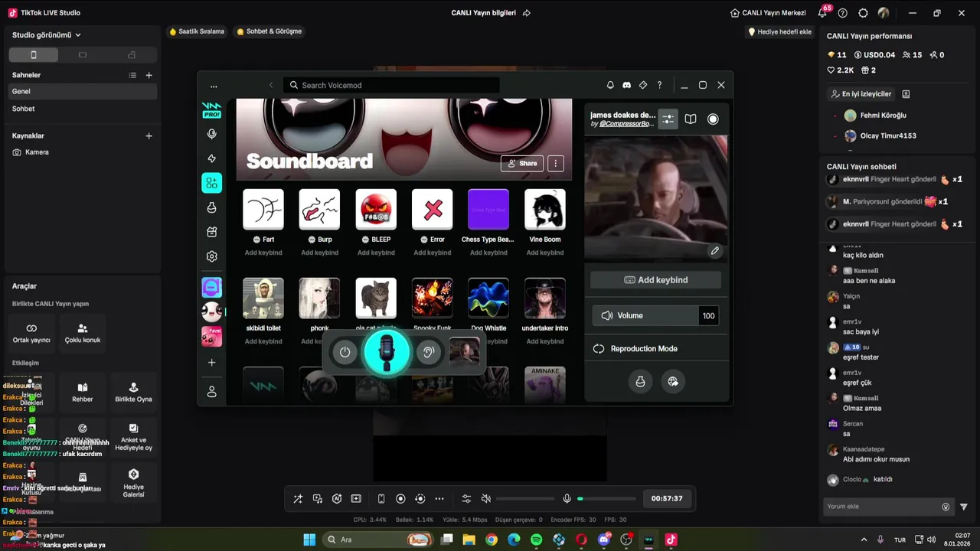Select the Kamera source
The height and width of the screenshot is (551, 980).
83,152
